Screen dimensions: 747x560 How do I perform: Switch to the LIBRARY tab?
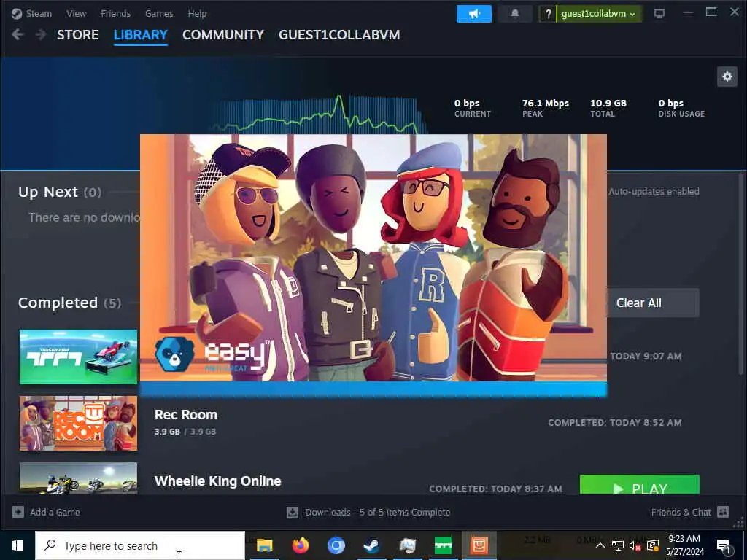point(141,35)
